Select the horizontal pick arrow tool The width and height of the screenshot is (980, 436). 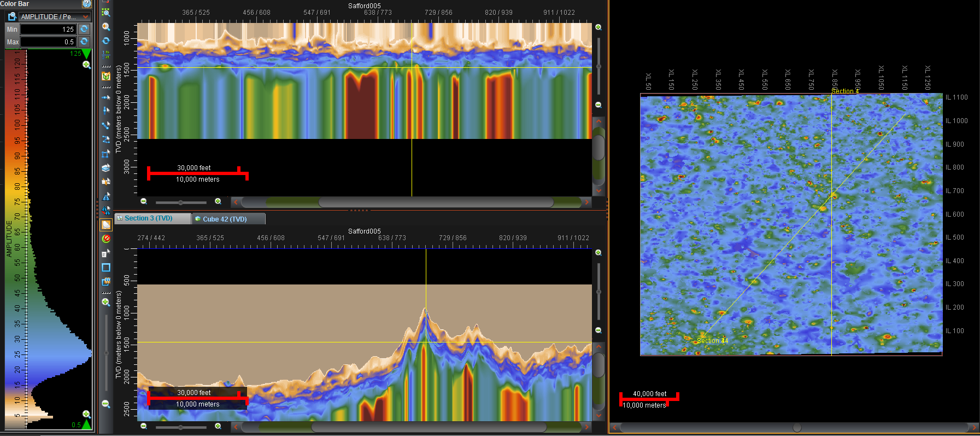[x=106, y=97]
